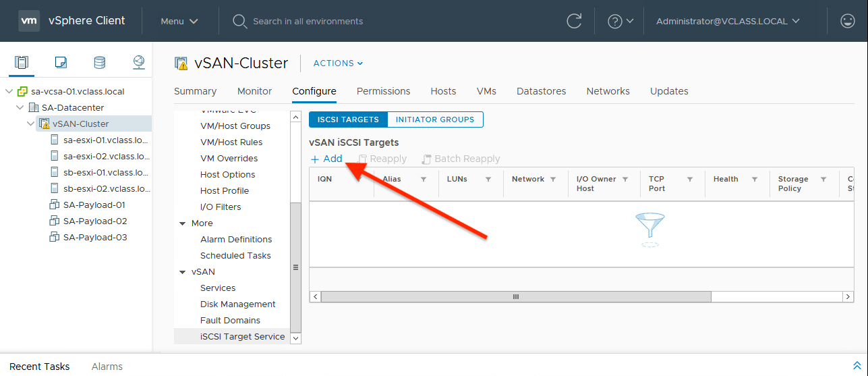Viewport: 868px width, 376px height.
Task: Collapse the sa-vcsa-01.vclass.local tree node
Action: 9,91
